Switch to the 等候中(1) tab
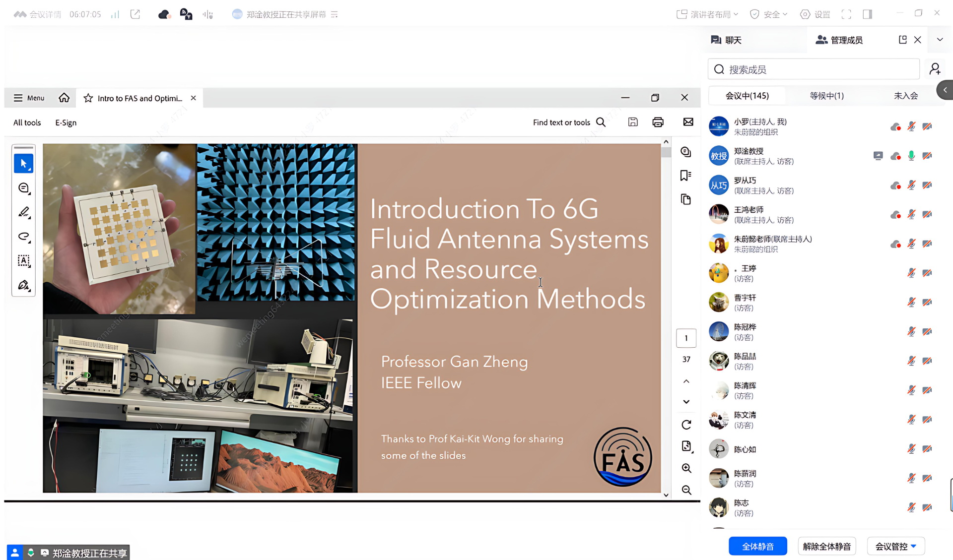 [826, 96]
